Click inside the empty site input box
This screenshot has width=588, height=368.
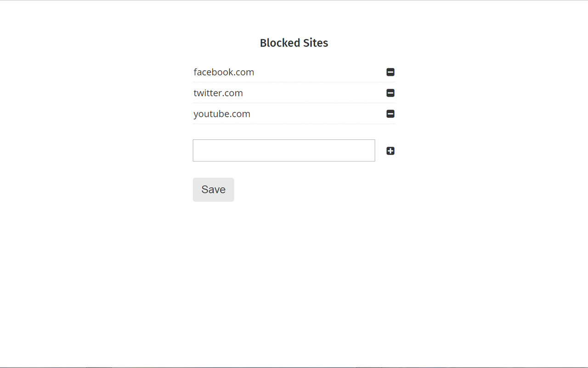pyautogui.click(x=283, y=150)
